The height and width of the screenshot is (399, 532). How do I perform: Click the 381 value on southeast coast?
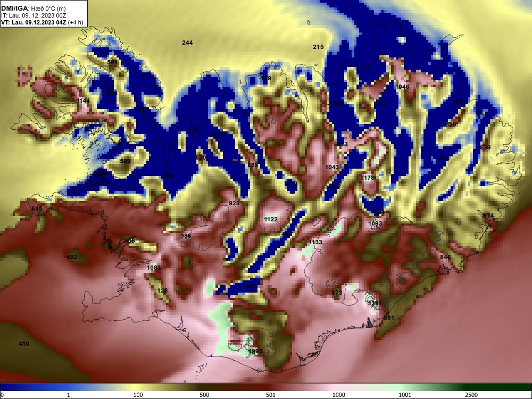pyautogui.click(x=389, y=318)
